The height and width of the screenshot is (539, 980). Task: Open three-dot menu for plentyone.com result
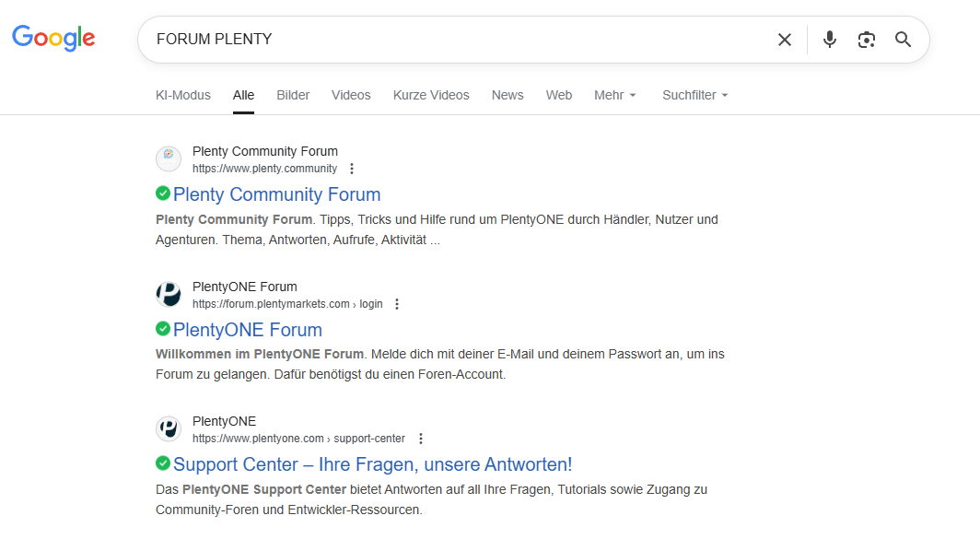[421, 439]
